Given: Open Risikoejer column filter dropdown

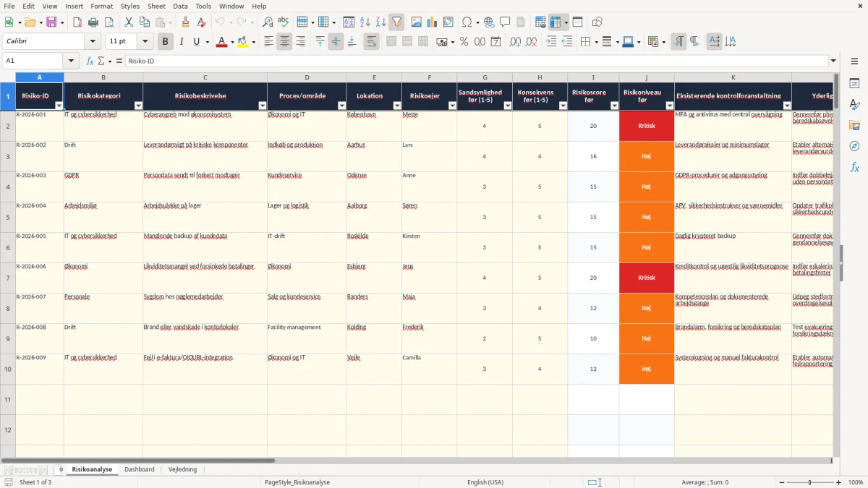Looking at the screenshot, I should (452, 106).
